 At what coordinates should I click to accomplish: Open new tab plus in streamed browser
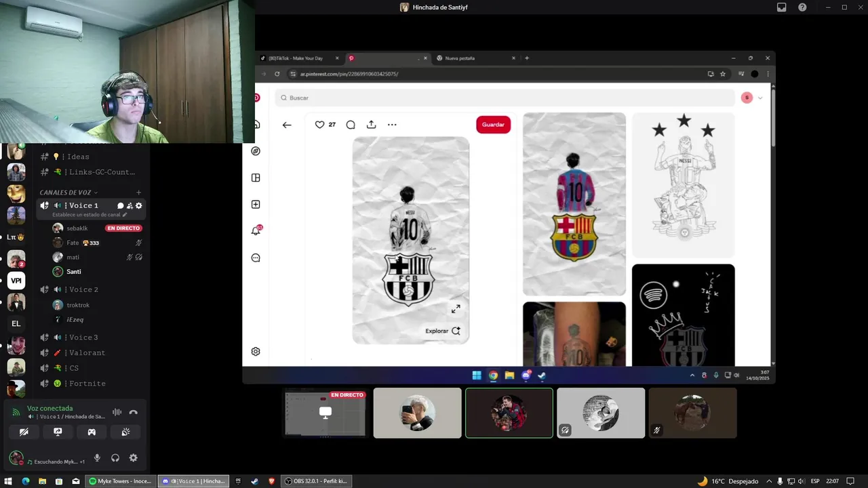[527, 58]
